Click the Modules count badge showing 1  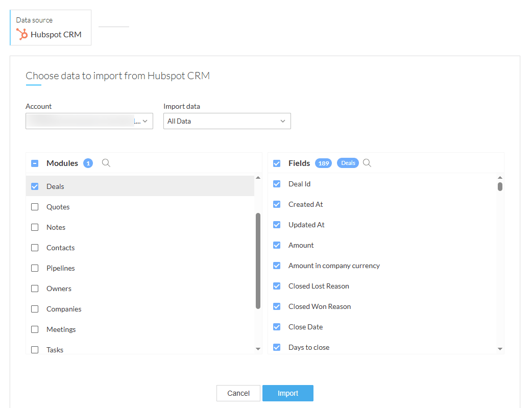[88, 163]
